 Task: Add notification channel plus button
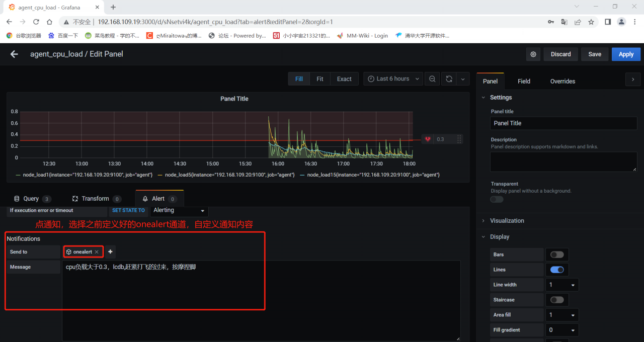click(x=110, y=251)
